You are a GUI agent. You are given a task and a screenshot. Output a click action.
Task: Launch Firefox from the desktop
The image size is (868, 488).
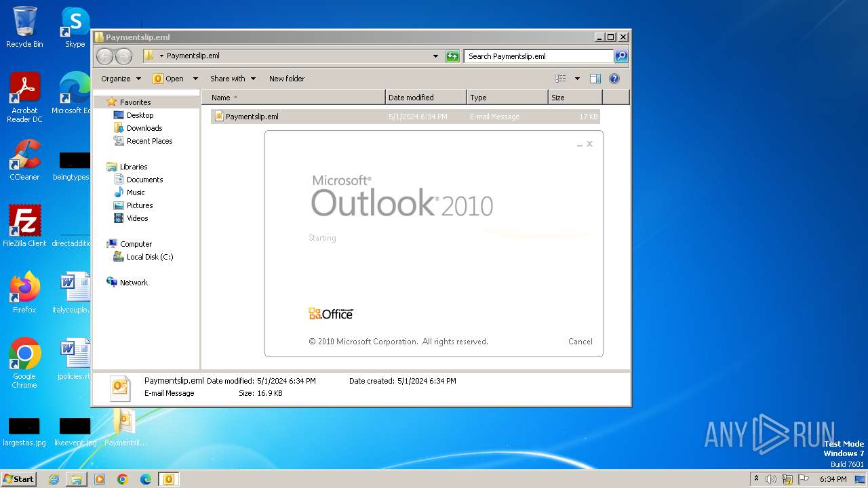point(24,292)
